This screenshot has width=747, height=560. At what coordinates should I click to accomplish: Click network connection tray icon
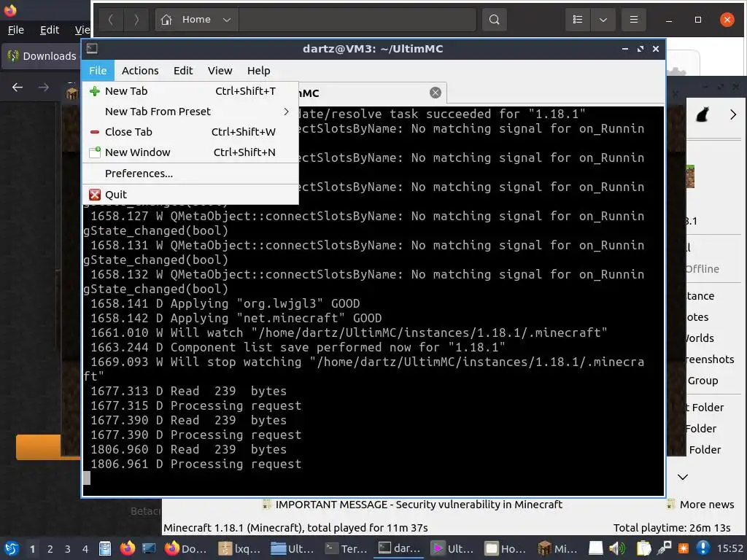(664, 548)
